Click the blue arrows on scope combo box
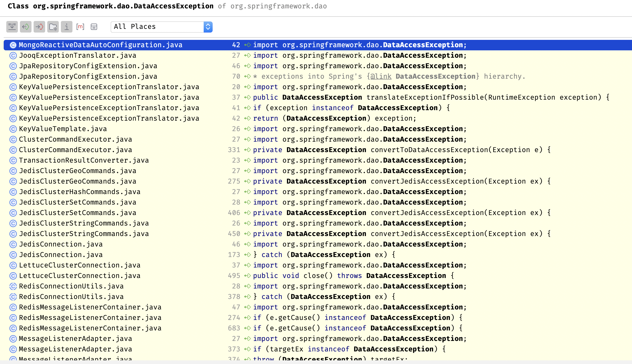Viewport: 632px width, 364px height. pyautogui.click(x=208, y=27)
